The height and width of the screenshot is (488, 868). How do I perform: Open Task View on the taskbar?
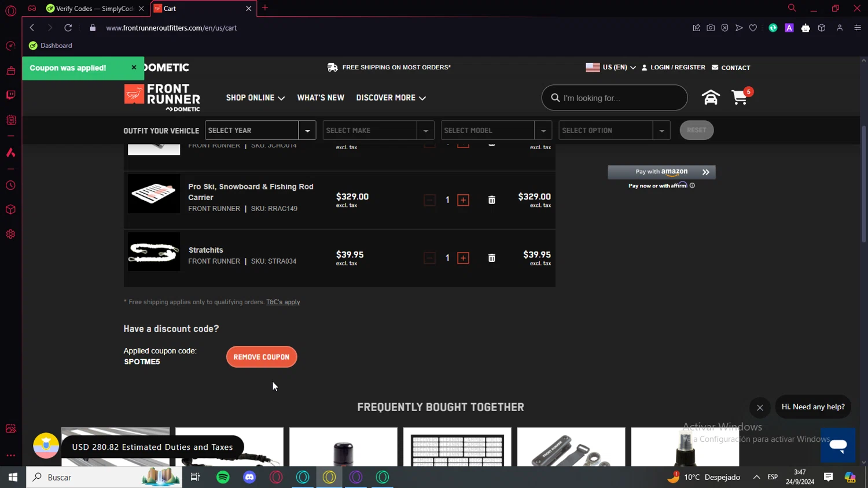[x=196, y=477]
